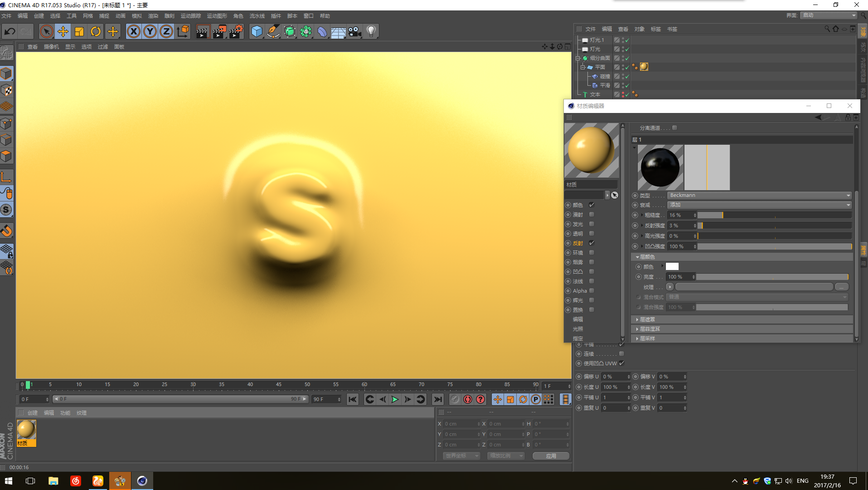Image resolution: width=868 pixels, height=490 pixels.
Task: Uncheck the 反射 channel checkbox
Action: click(592, 243)
